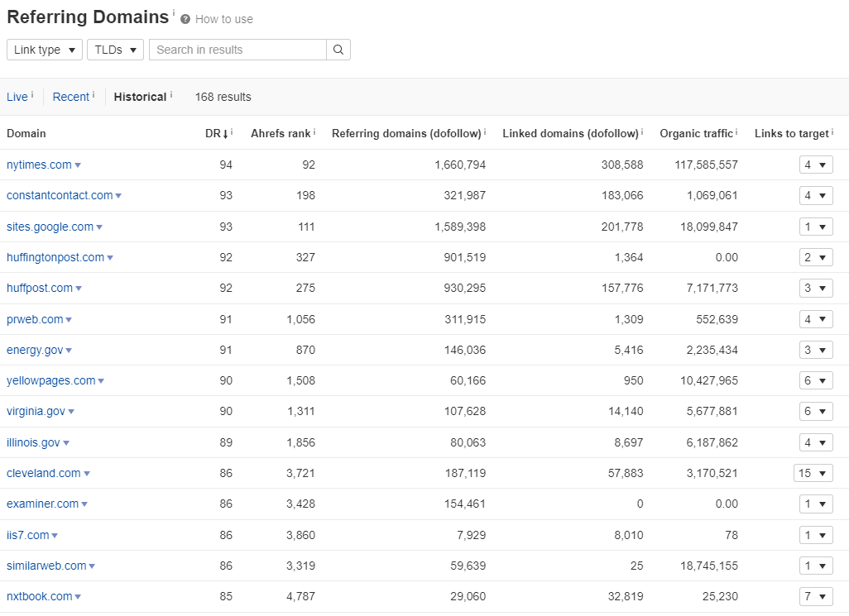Click the DR column sort arrow
The width and height of the screenshot is (849, 616).
[226, 134]
